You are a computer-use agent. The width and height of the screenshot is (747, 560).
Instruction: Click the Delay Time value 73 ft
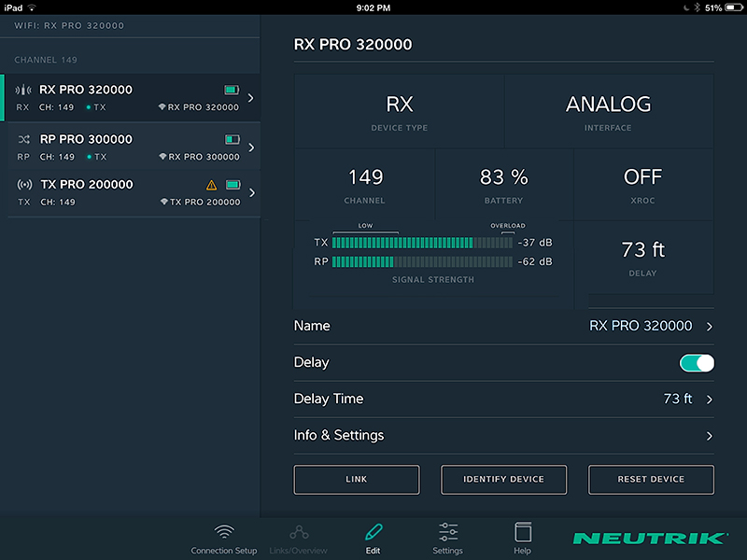point(678,399)
